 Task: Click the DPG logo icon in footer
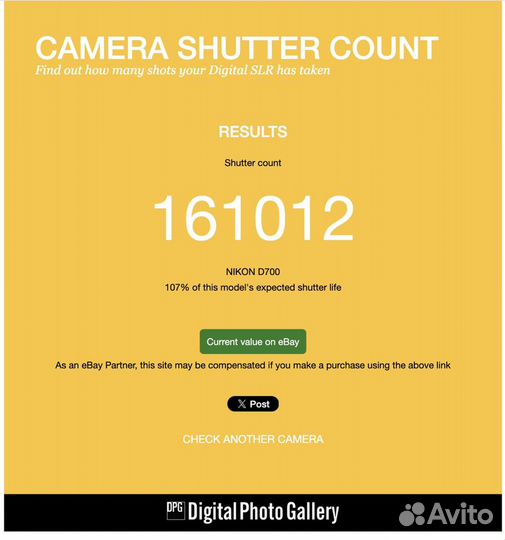coord(176,510)
